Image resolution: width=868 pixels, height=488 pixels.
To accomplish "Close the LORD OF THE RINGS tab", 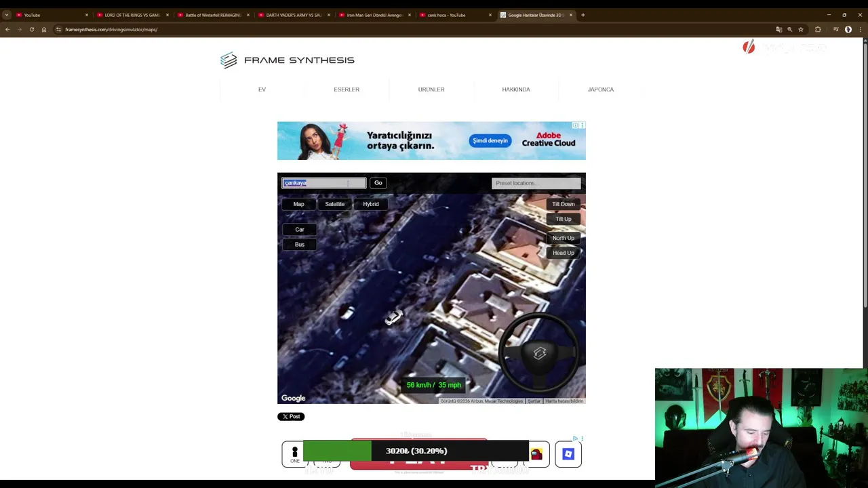I will 167,15.
